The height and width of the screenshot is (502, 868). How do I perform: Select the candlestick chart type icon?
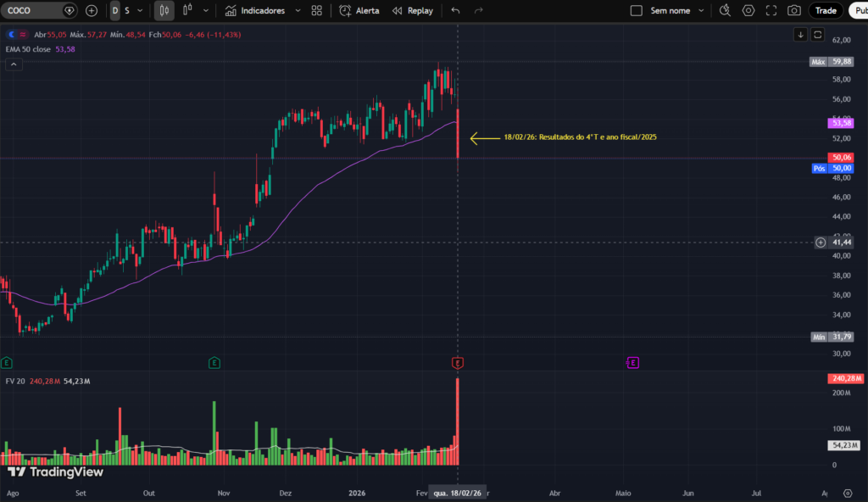point(164,10)
